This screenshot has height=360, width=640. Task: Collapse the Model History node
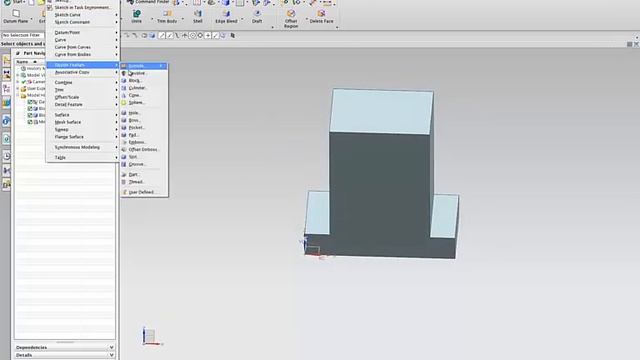pos(18,95)
